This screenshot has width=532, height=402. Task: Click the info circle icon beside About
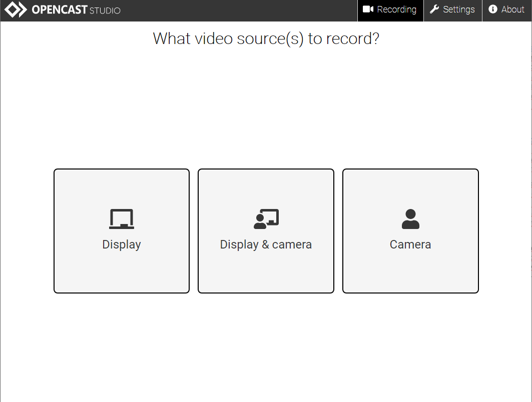point(492,9)
